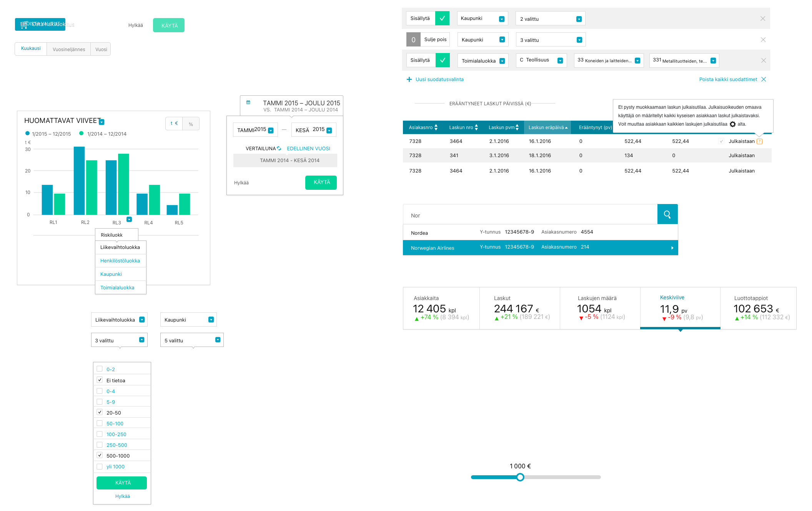This screenshot has width=812, height=511.
Task: Check the yli 1000 checkbox
Action: coord(100,466)
